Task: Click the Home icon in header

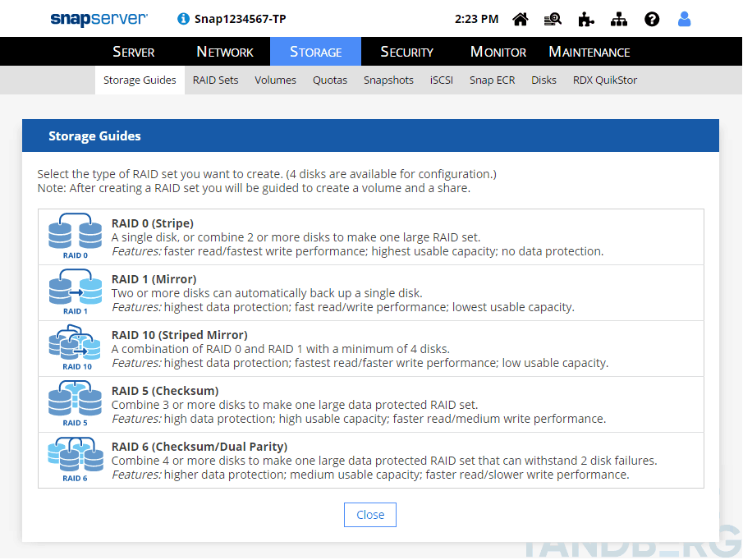Action: point(520,19)
